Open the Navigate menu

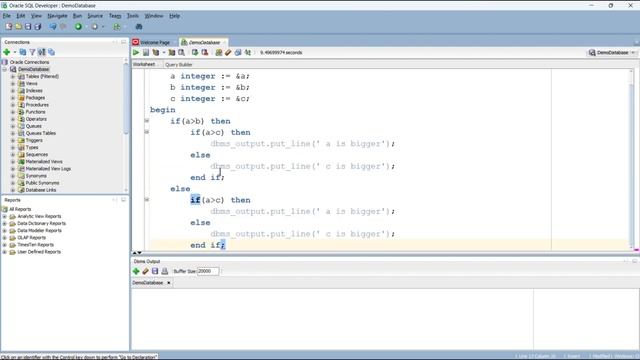tap(57, 16)
